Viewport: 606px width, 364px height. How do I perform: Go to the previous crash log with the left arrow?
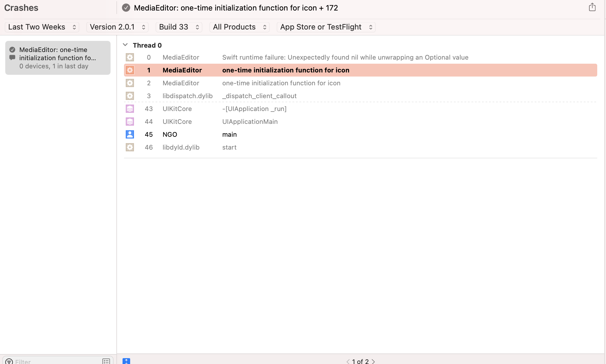(348, 361)
